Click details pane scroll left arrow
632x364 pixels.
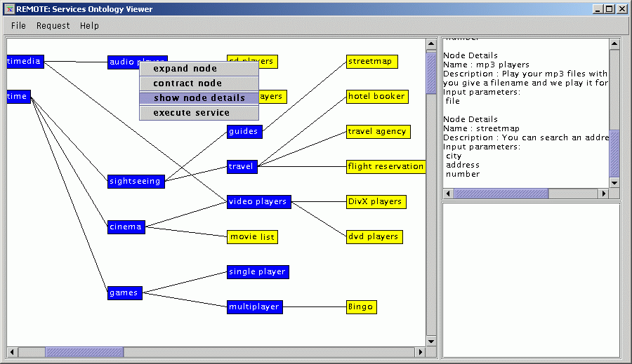pyautogui.click(x=448, y=194)
